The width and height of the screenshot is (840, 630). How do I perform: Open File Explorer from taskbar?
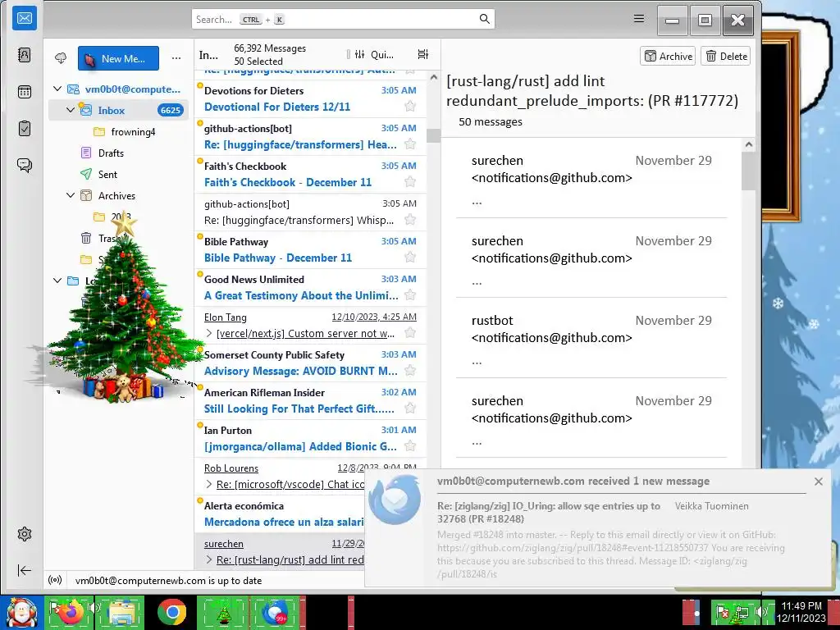tap(121, 612)
